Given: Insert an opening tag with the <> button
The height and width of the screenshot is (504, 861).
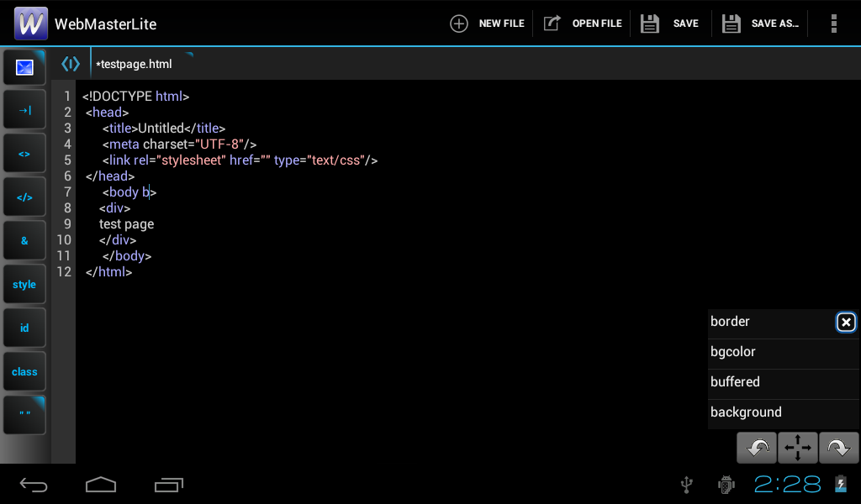Looking at the screenshot, I should tap(24, 154).
